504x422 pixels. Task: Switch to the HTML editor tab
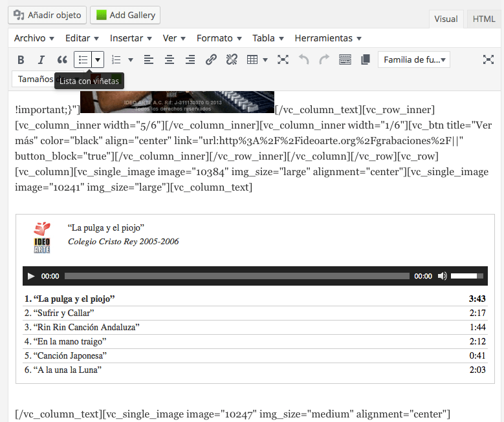[x=484, y=19]
